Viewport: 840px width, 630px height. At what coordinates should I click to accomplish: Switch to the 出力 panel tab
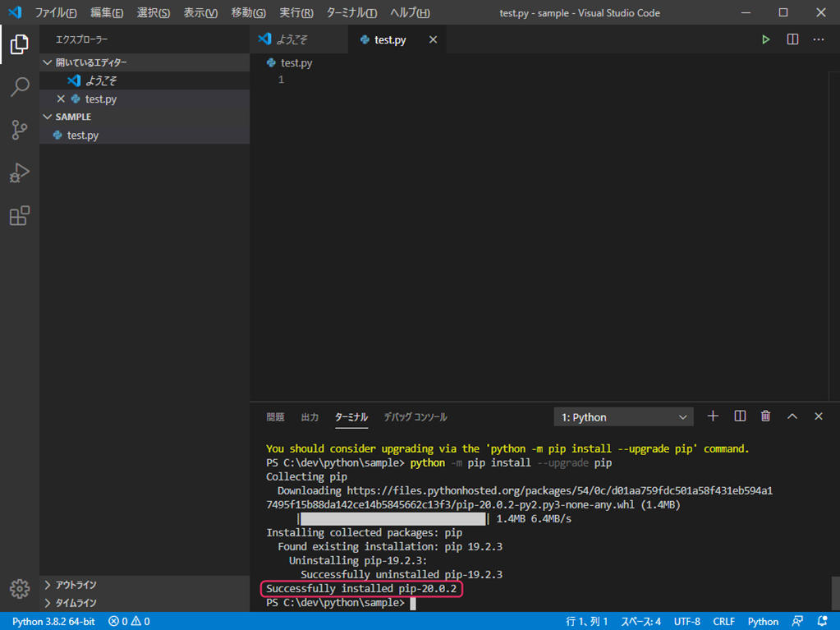point(310,416)
